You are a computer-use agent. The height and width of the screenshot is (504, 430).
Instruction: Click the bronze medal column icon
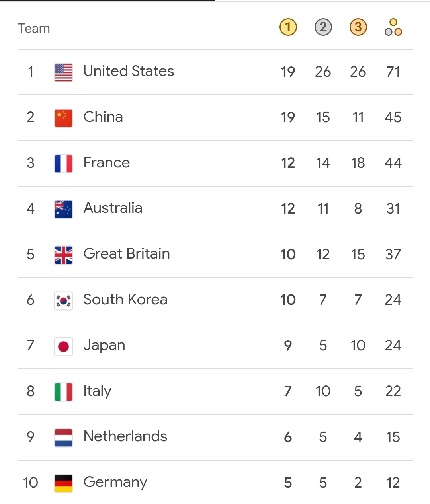tap(358, 27)
